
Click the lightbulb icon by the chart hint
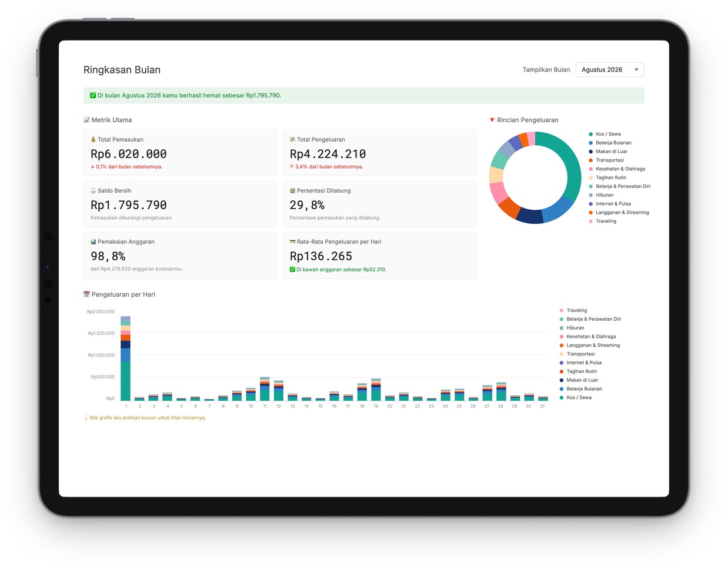click(86, 418)
